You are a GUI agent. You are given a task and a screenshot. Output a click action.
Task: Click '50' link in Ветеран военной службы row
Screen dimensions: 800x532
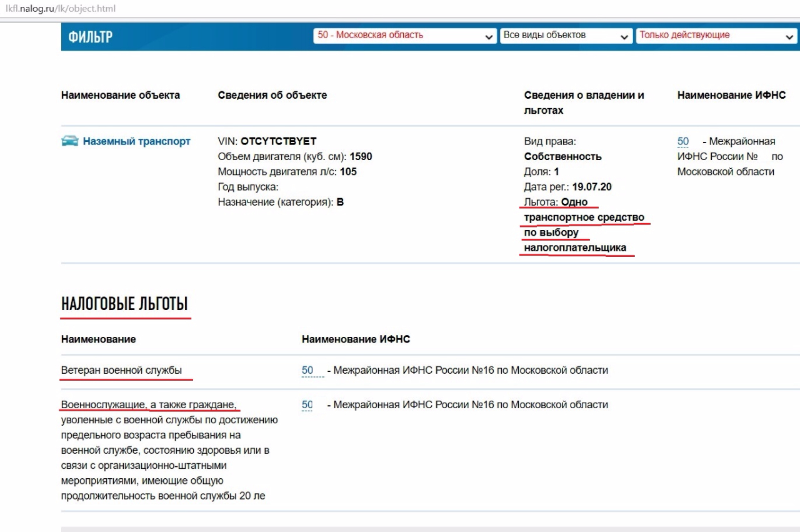click(x=307, y=371)
